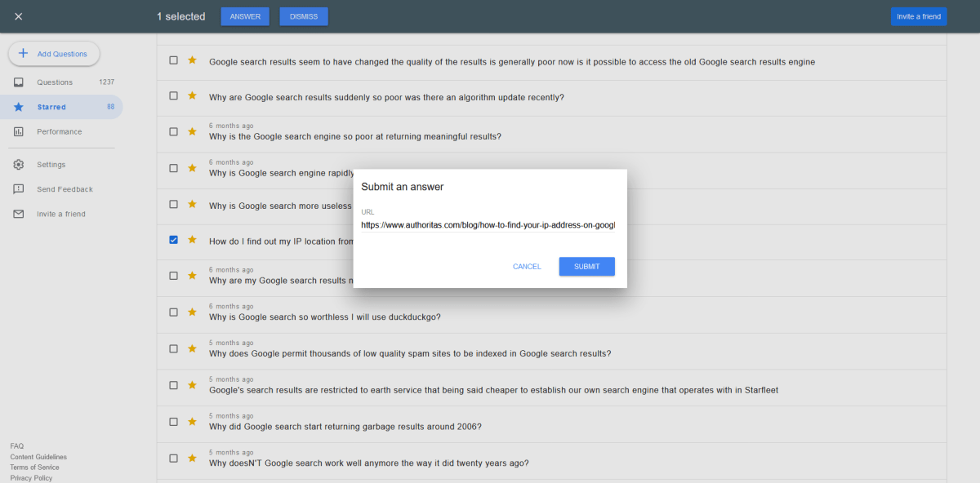Click the envelope icon for Invite a friend
Image resolution: width=980 pixels, height=483 pixels.
pyautogui.click(x=18, y=214)
